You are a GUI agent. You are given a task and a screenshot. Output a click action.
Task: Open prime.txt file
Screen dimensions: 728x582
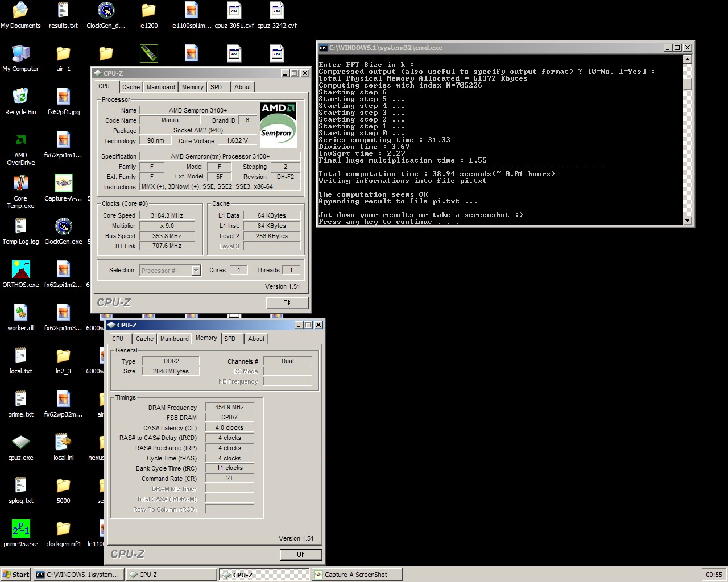tap(20, 404)
